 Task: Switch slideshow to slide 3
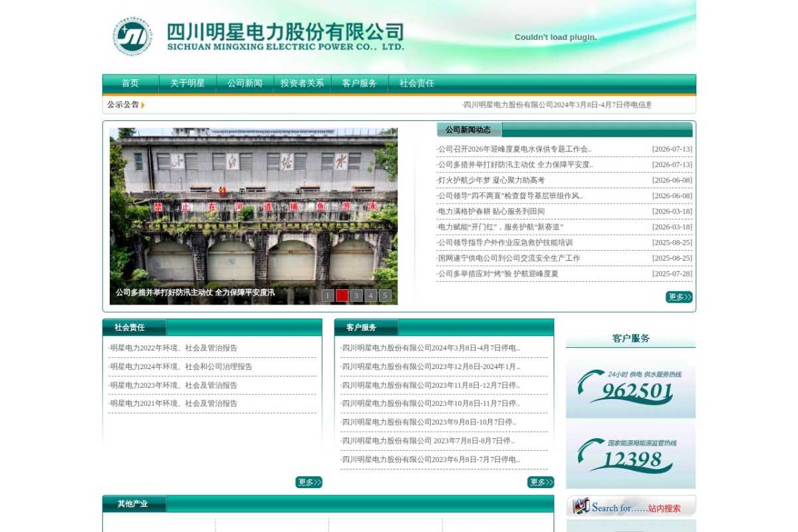357,295
